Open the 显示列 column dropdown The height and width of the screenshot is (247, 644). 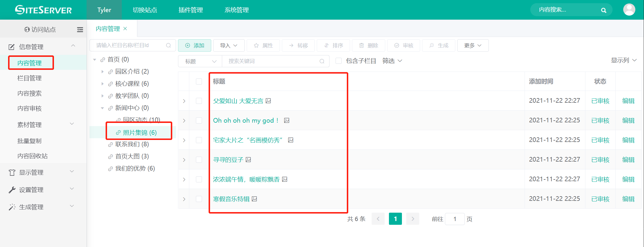coord(624,60)
